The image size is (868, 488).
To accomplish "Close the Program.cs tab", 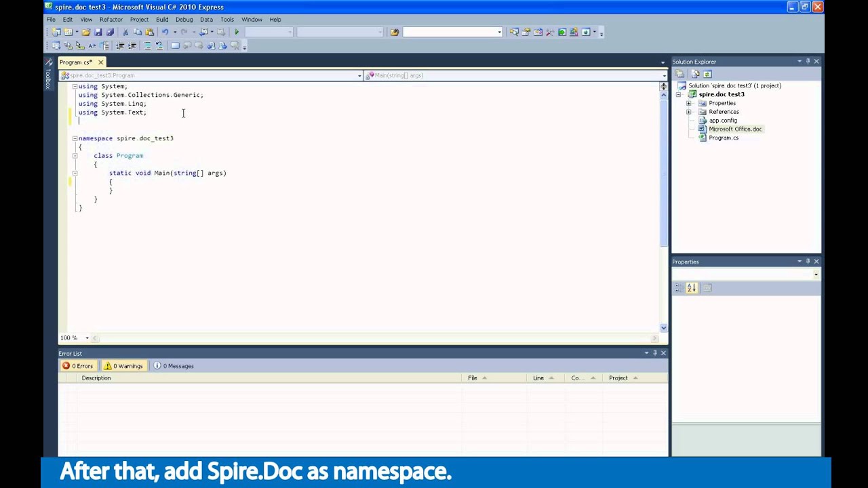I will pyautogui.click(x=100, y=62).
